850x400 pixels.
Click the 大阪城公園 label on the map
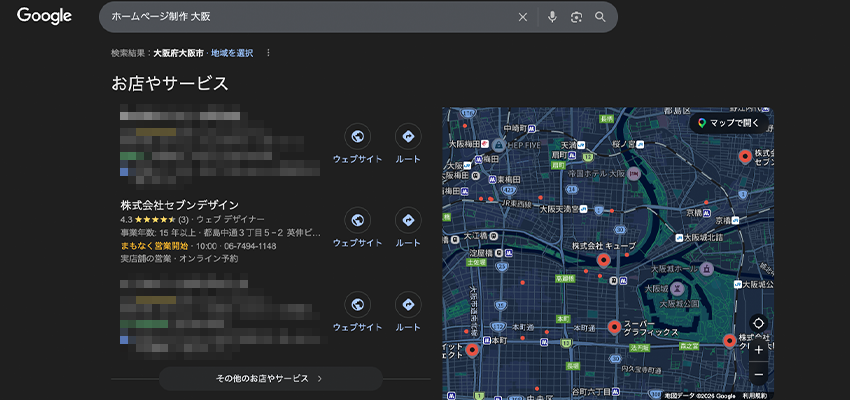point(677,305)
